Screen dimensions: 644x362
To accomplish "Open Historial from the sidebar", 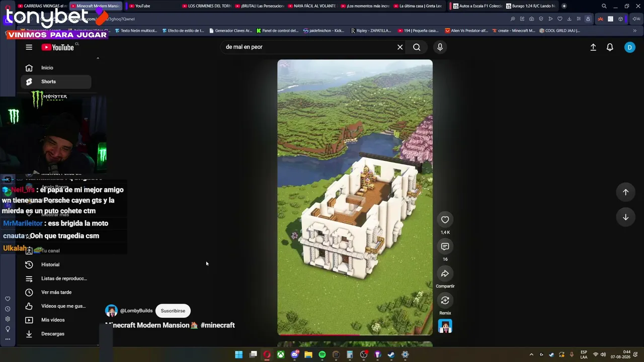I will pyautogui.click(x=56, y=264).
